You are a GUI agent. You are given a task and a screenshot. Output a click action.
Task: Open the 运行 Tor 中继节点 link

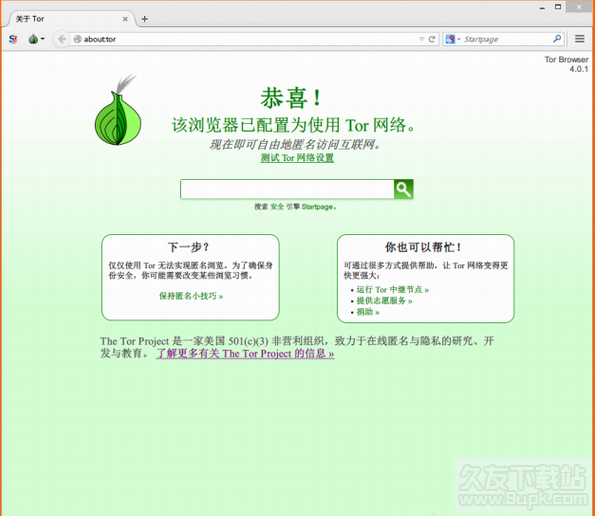392,289
